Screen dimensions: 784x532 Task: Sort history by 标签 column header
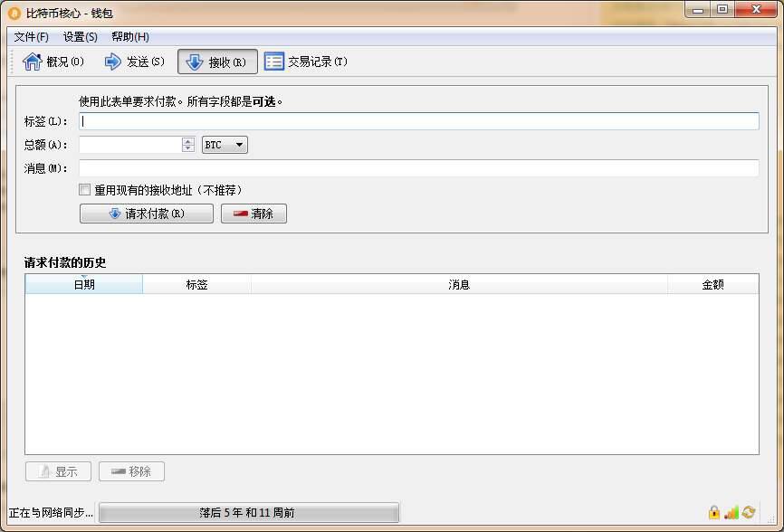[197, 284]
